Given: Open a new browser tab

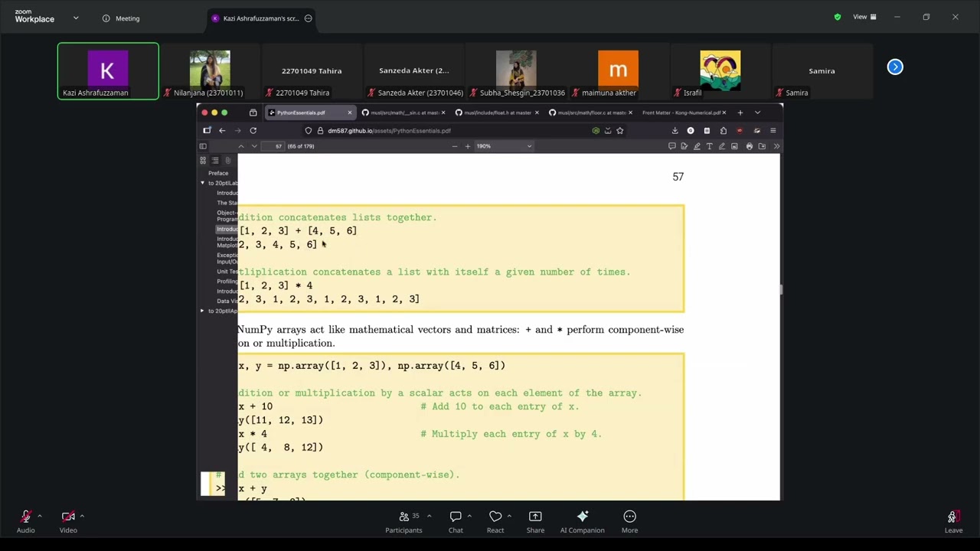Looking at the screenshot, I should coord(740,112).
